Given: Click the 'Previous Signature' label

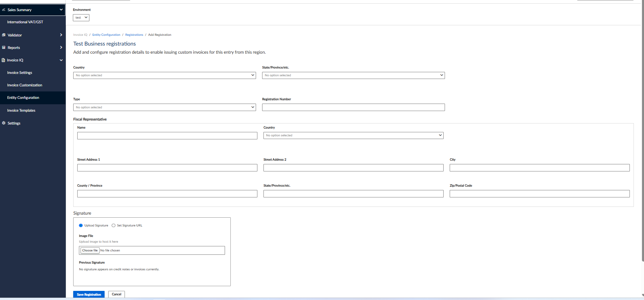Looking at the screenshot, I should tap(92, 263).
